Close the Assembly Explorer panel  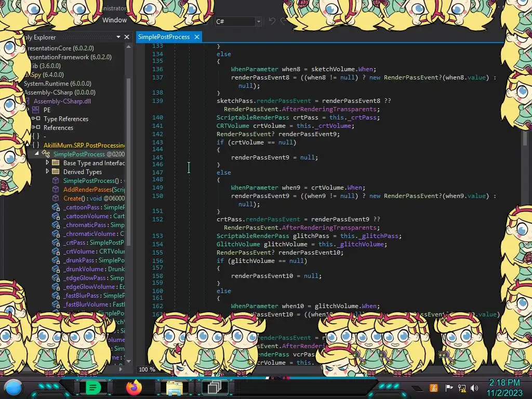(127, 37)
